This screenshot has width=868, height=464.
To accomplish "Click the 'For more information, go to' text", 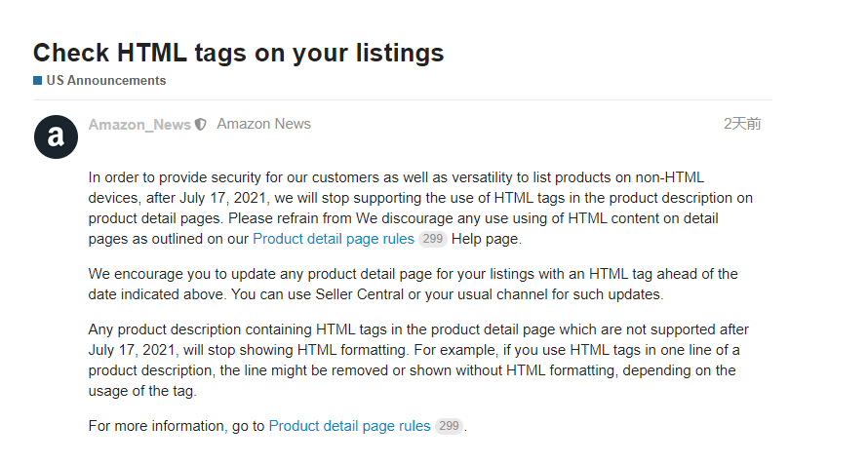I will click(x=177, y=426).
